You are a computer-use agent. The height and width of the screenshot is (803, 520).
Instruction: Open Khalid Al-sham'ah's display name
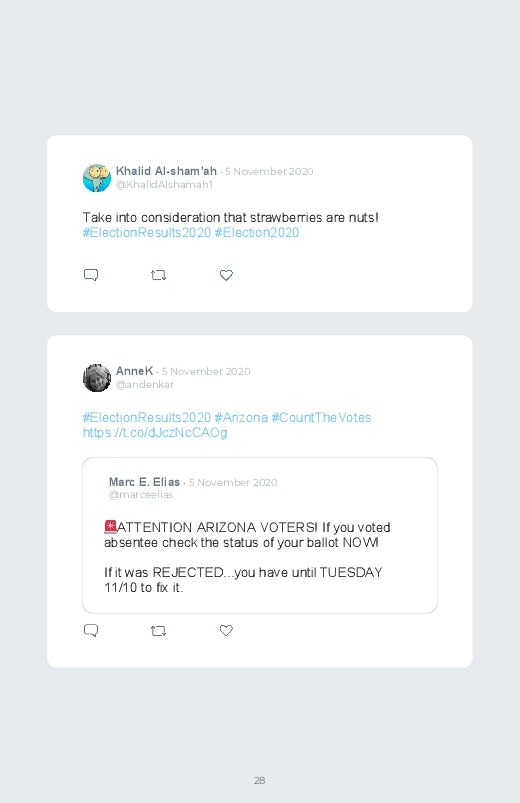(166, 171)
